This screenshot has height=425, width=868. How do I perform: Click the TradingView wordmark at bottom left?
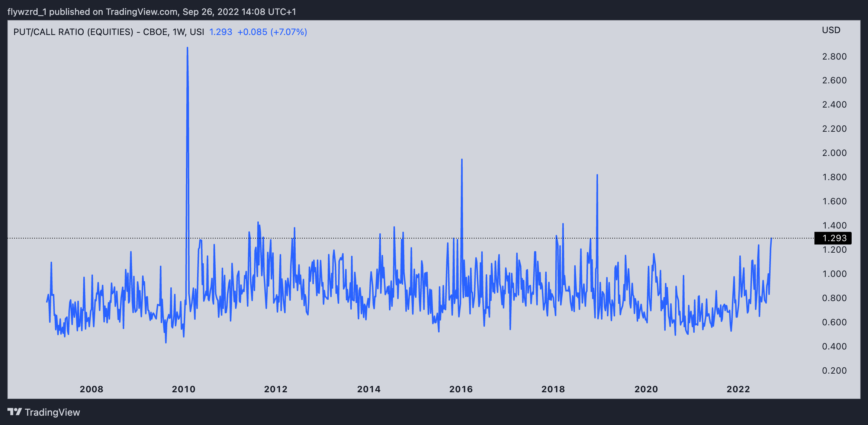tap(52, 412)
